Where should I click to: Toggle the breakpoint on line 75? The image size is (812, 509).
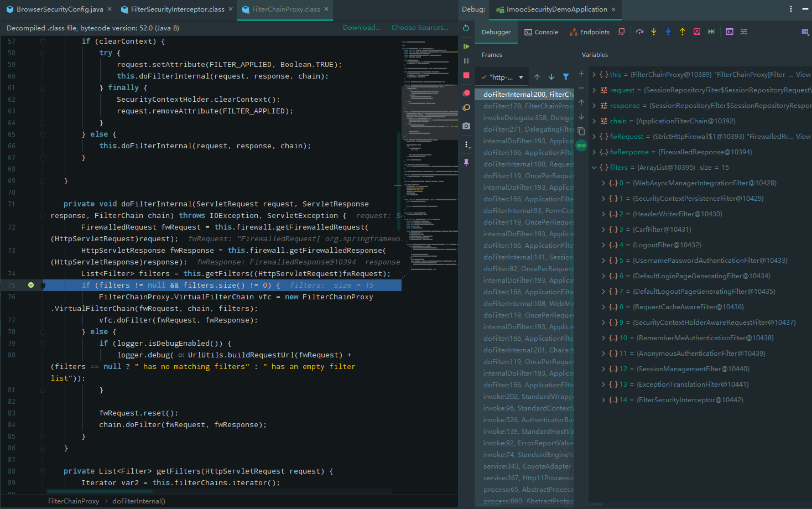[31, 284]
